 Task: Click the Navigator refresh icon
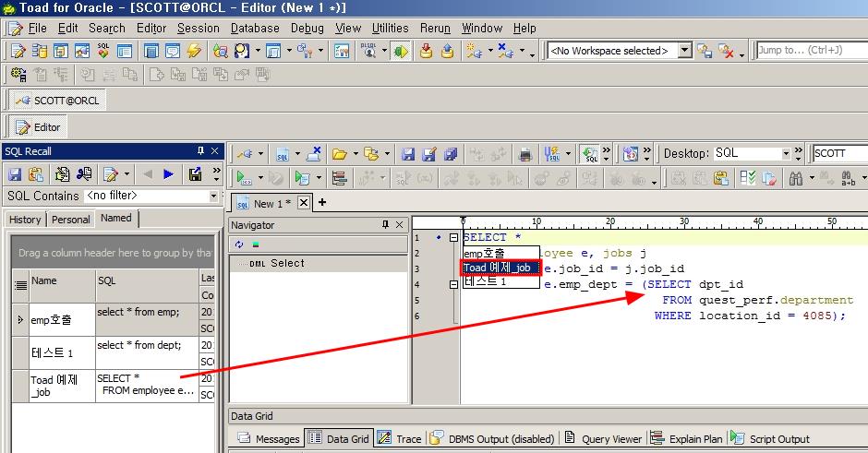click(239, 244)
